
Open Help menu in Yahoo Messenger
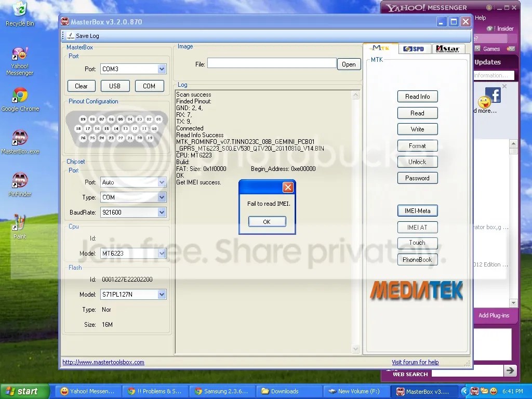[480, 18]
